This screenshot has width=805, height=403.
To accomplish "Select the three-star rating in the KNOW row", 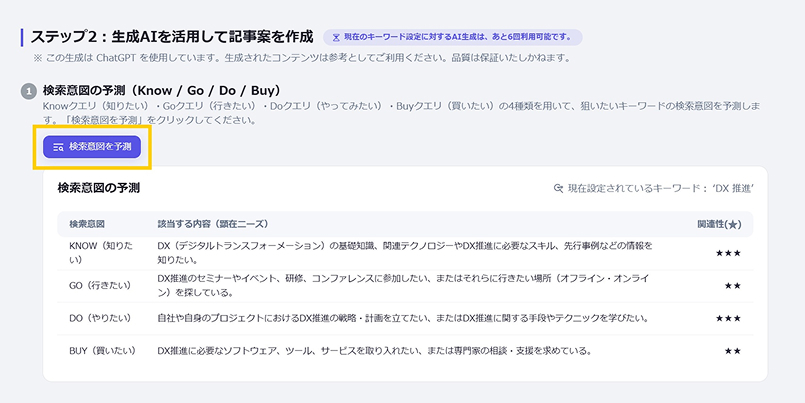I will click(x=727, y=253).
